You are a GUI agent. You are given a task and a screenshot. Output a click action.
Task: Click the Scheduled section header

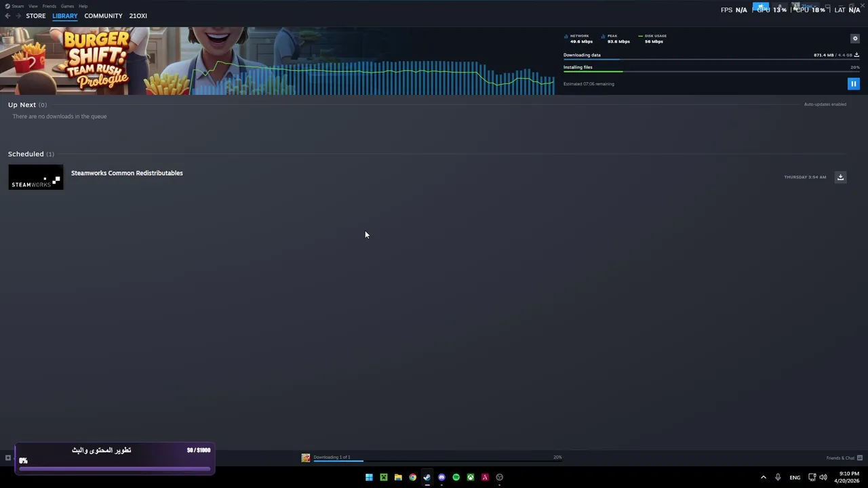[x=31, y=154]
